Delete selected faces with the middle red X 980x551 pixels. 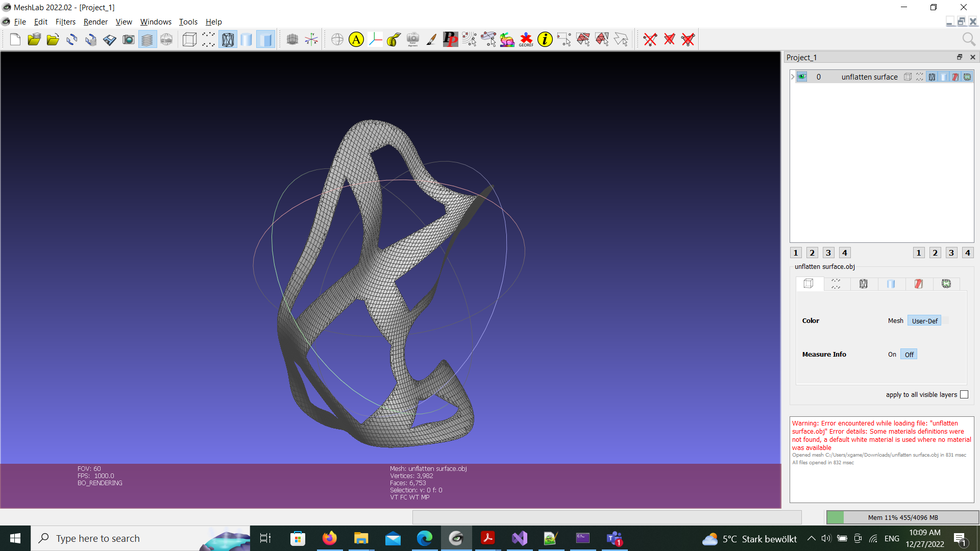tap(669, 39)
